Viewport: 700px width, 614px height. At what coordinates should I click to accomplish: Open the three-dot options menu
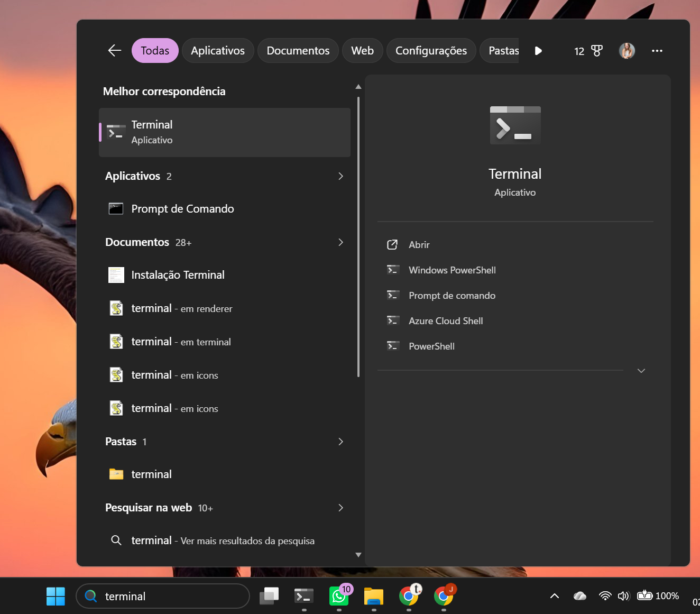click(x=657, y=51)
